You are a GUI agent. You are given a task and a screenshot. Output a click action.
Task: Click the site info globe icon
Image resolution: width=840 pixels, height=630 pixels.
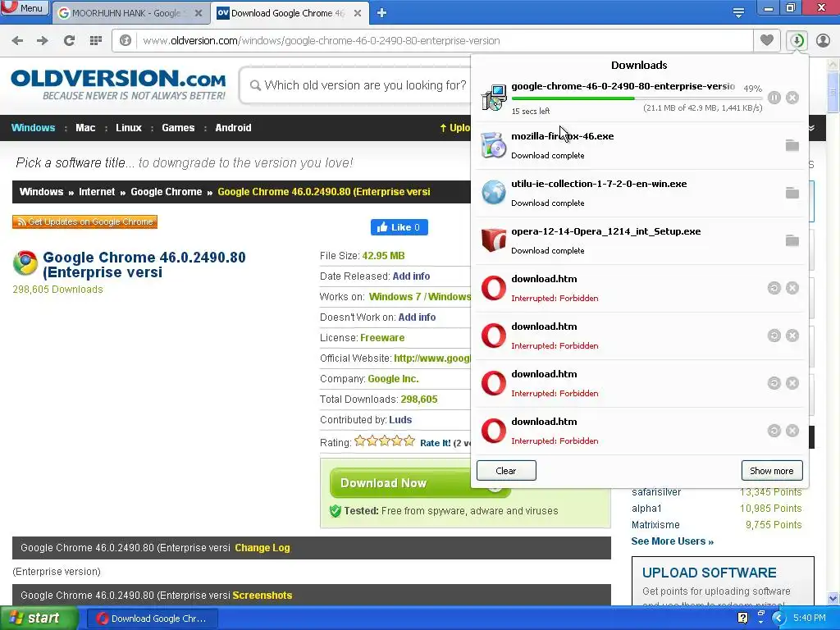click(126, 41)
